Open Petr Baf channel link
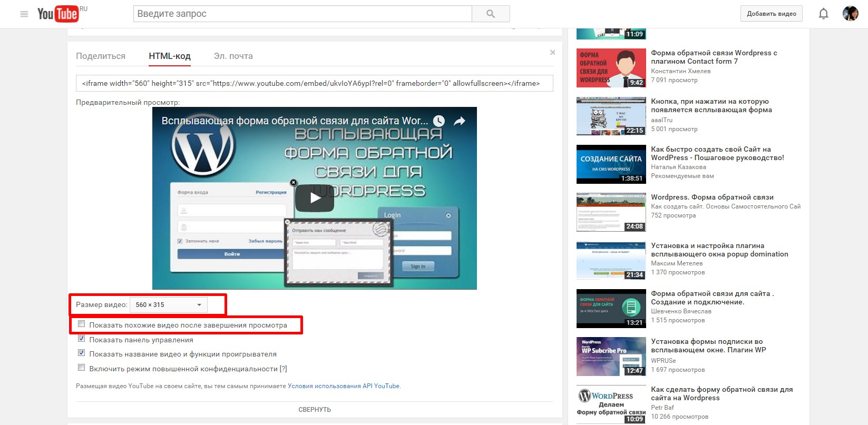The width and height of the screenshot is (868, 425). point(662,408)
